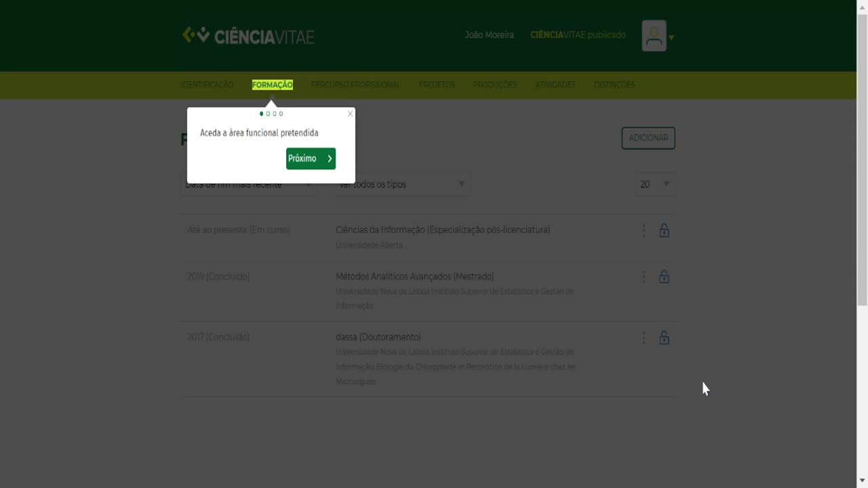
Task: Toggle privacy lock for Ciências da Informação
Action: [664, 230]
